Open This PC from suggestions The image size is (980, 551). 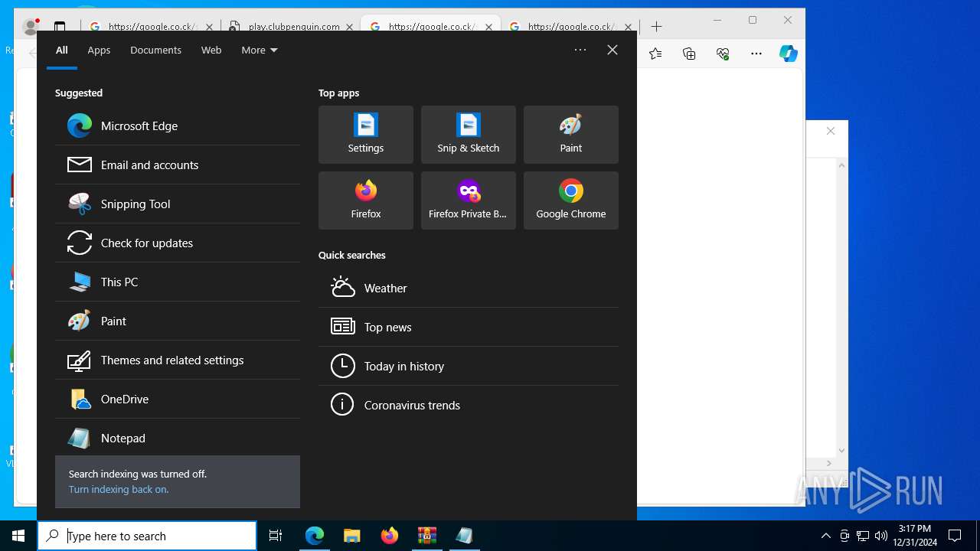tap(178, 282)
